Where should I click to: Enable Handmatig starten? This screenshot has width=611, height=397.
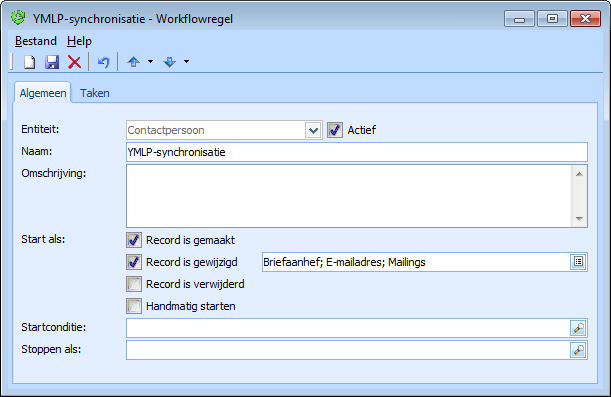click(x=134, y=306)
